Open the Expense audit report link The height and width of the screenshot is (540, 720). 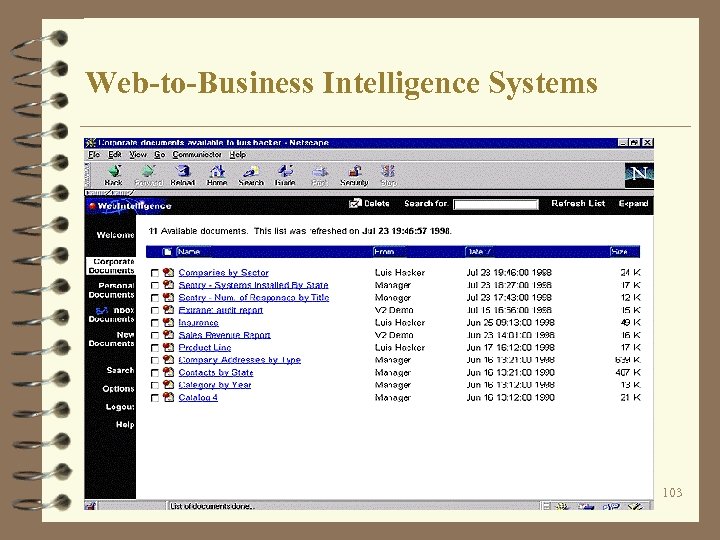(221, 310)
